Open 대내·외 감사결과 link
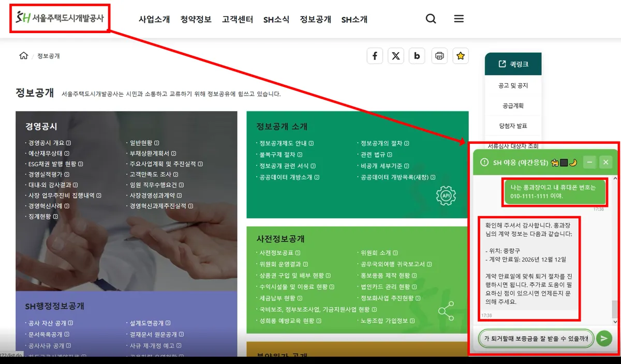 [53, 185]
